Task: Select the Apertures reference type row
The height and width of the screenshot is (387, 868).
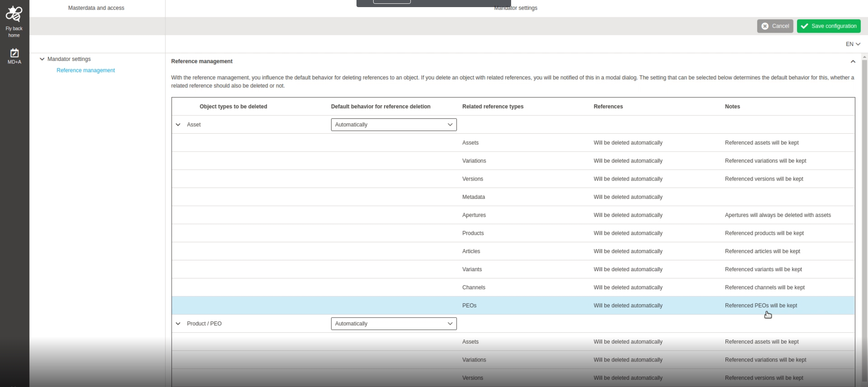Action: [x=513, y=215]
